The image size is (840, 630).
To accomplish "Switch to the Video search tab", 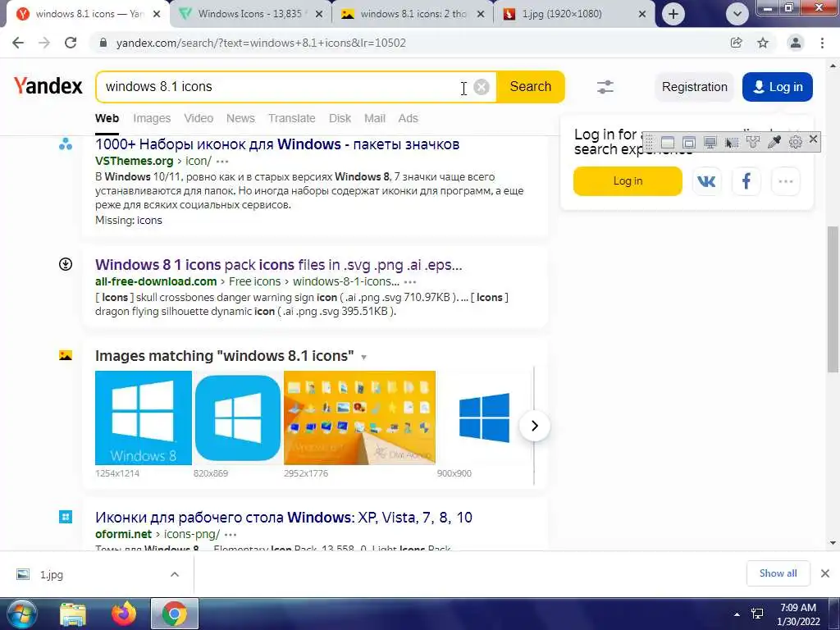I will (199, 118).
